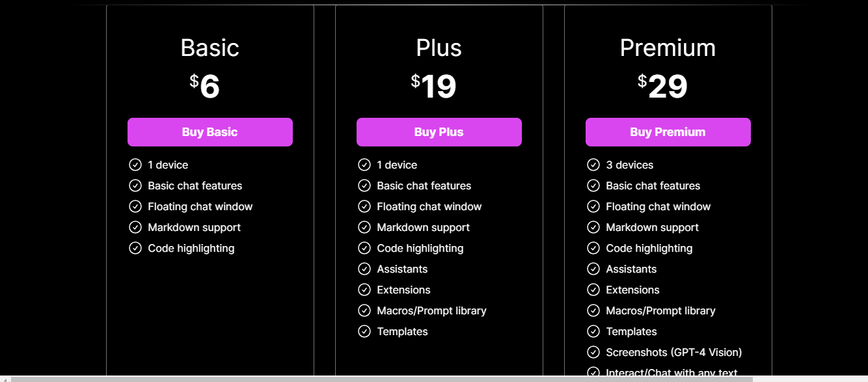Click check icon beside Plus Templates feature
Image resolution: width=868 pixels, height=382 pixels.
point(364,331)
